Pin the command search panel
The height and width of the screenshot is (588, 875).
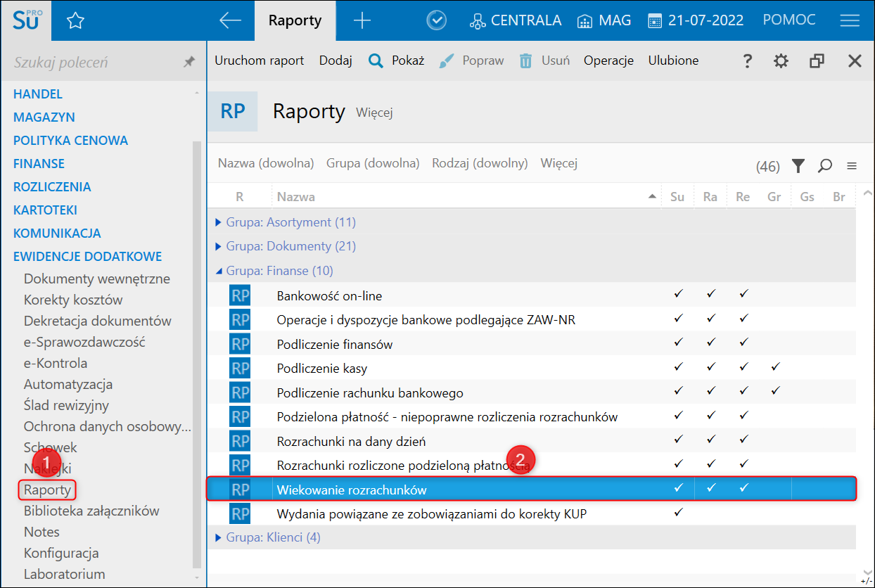pos(189,63)
